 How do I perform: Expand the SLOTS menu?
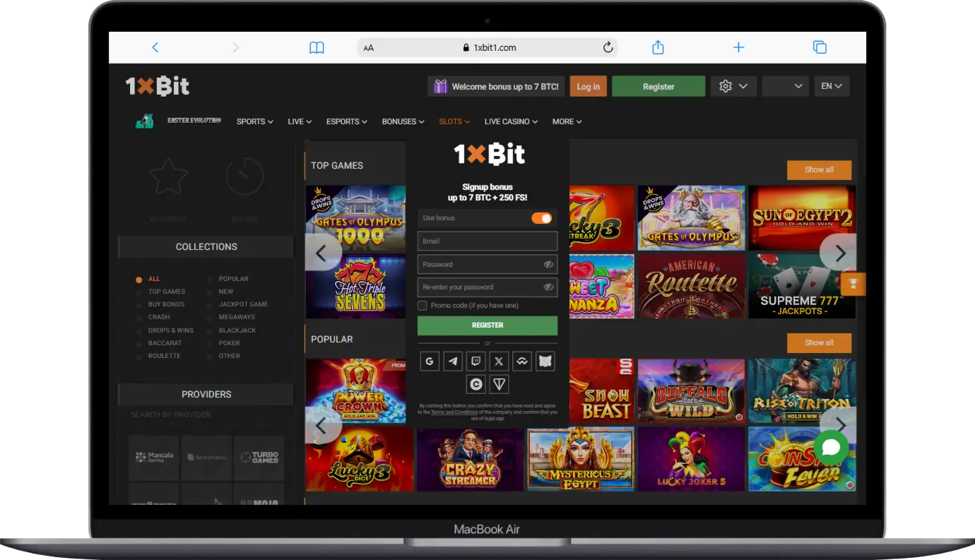[454, 121]
